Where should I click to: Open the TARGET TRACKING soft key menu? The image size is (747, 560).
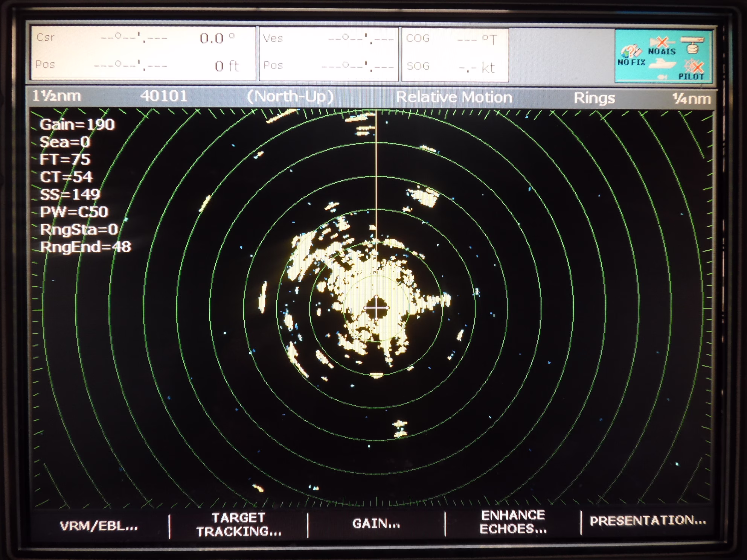[x=239, y=525]
